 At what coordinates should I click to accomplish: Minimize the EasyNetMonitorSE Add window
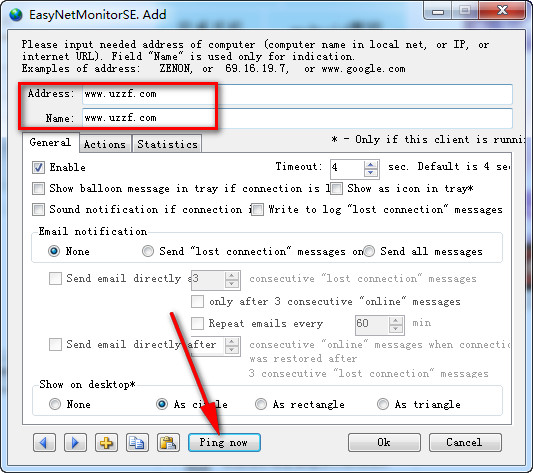tap(438, 11)
